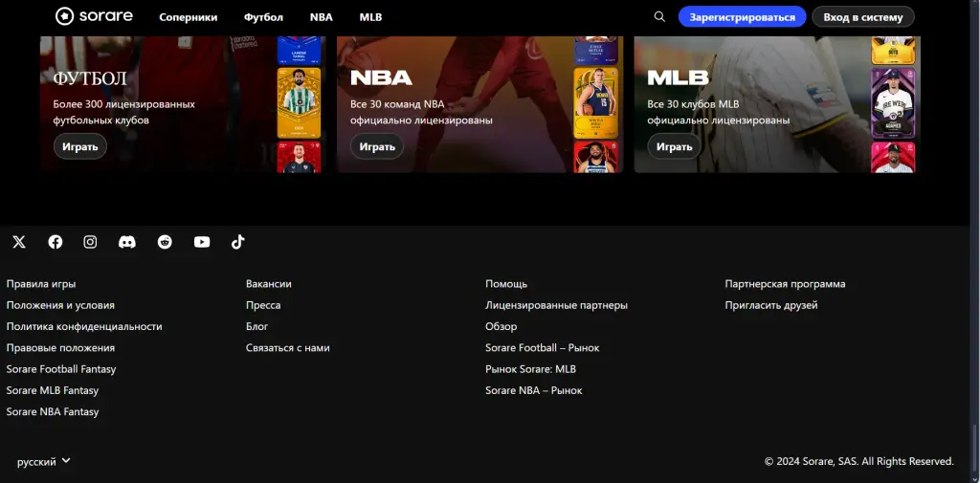Screen dimensions: 980x483
Task: Open Рынок Sorare: MLB link
Action: (x=530, y=368)
